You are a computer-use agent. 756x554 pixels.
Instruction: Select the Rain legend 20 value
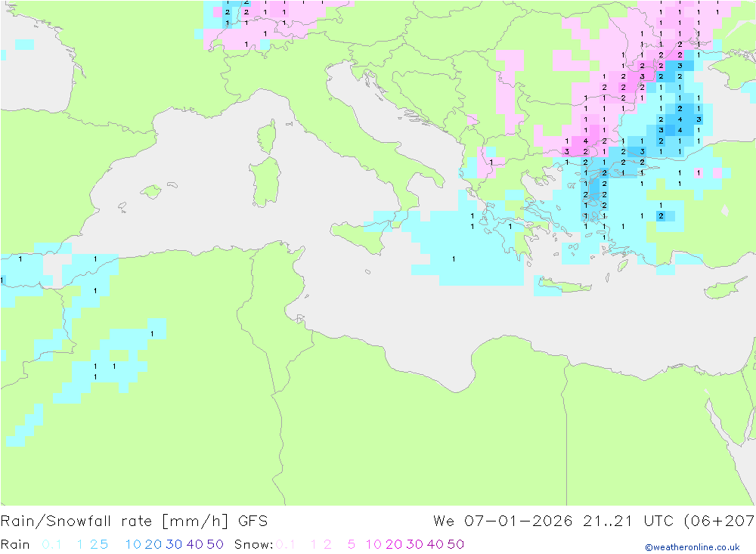(153, 544)
